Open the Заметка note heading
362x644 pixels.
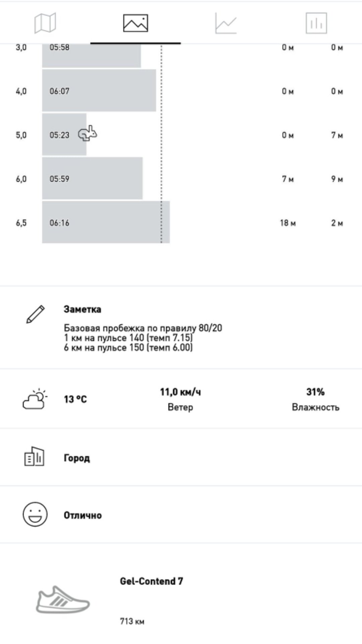coord(82,309)
